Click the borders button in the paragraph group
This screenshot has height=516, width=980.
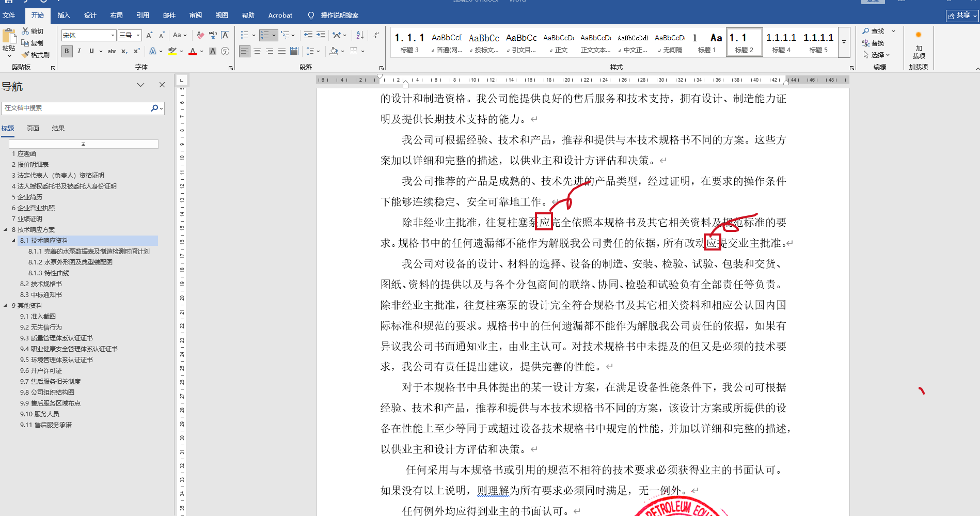(x=354, y=51)
